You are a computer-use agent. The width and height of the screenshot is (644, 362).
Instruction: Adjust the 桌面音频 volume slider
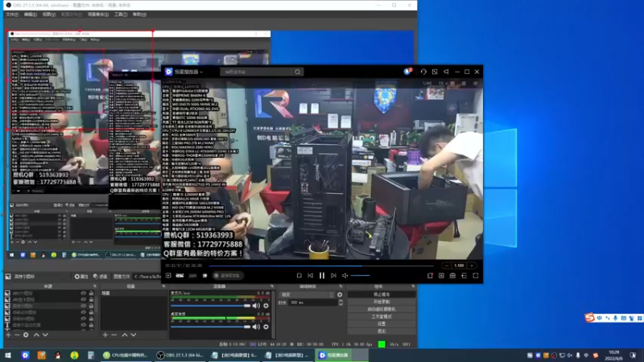pyautogui.click(x=211, y=327)
